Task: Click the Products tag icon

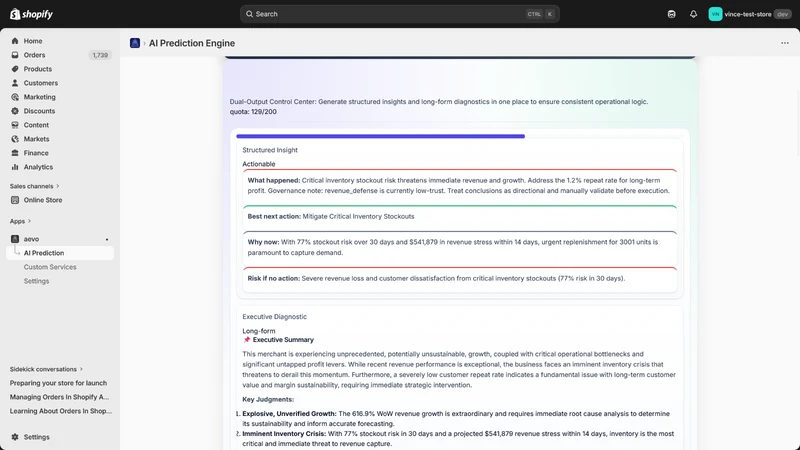Action: click(x=15, y=69)
